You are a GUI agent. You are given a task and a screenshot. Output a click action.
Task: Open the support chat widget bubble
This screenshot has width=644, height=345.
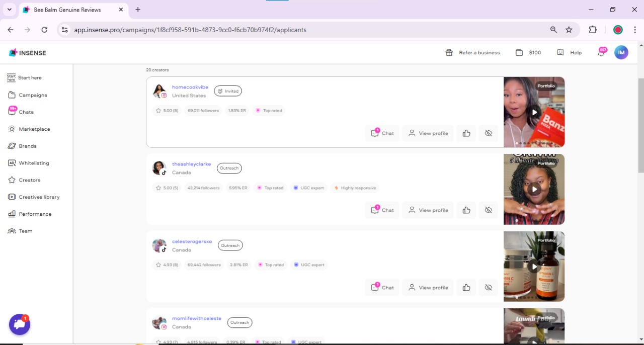pos(20,324)
